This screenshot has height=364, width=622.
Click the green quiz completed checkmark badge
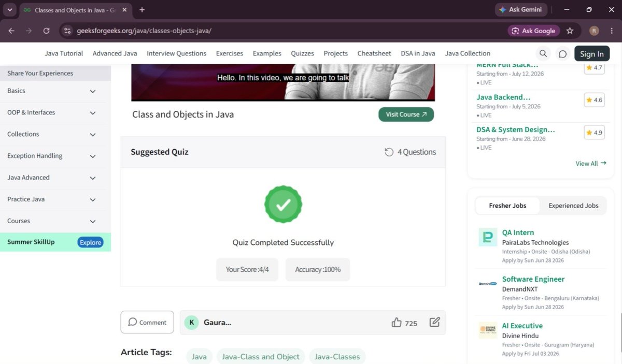coord(283,205)
